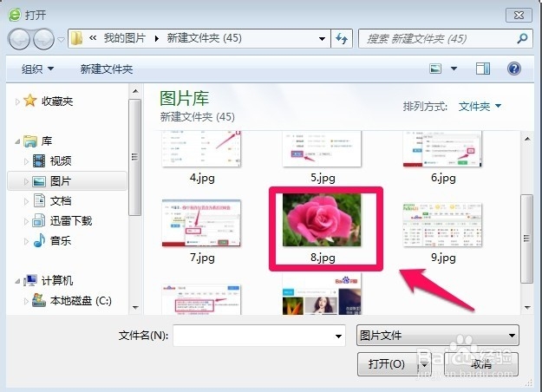Select 本地磁盘 (C:) drive
Screen dimensions: 542x392
[81, 301]
